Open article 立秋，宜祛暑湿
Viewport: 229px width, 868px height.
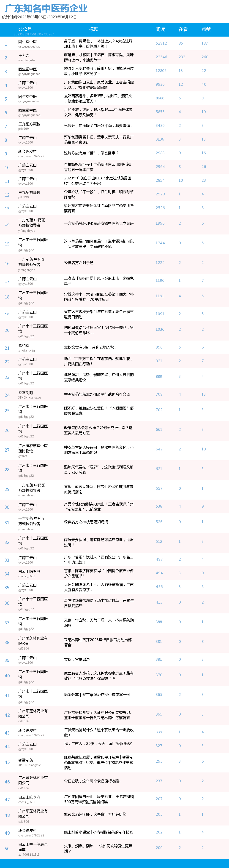(x=77, y=660)
